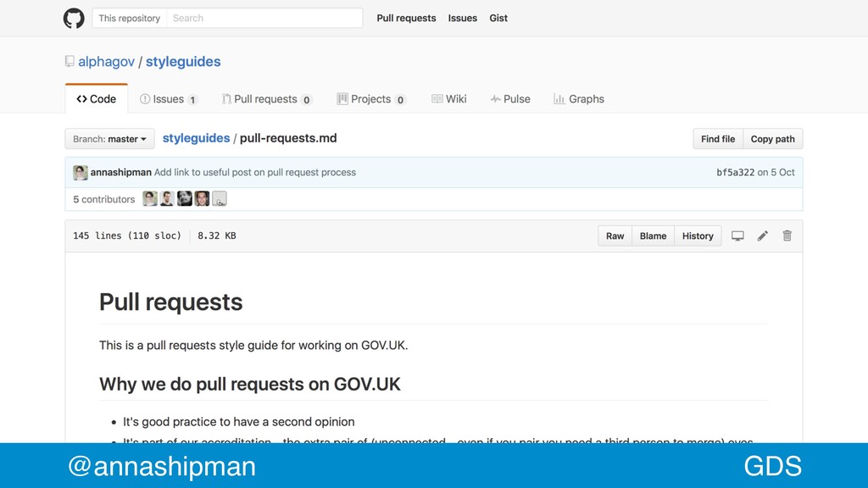Open Gist in top navigation
The image size is (868, 488).
pos(498,19)
